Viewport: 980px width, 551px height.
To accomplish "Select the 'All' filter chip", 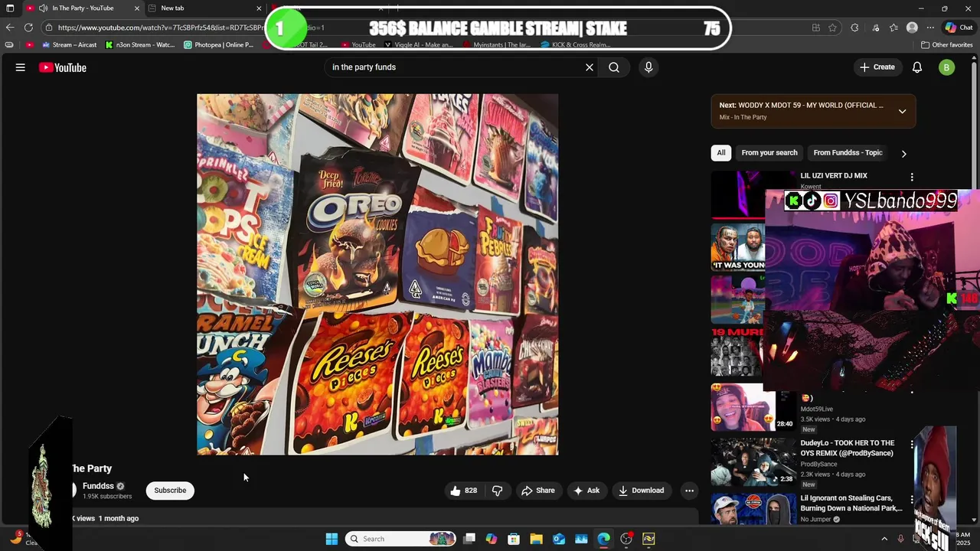I will (720, 153).
